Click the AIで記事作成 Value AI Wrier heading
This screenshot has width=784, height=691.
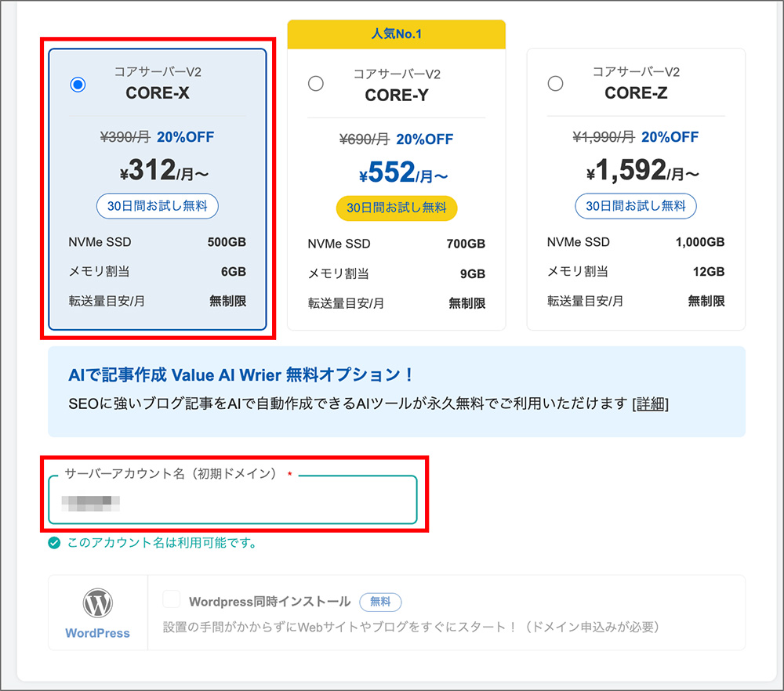(x=241, y=374)
